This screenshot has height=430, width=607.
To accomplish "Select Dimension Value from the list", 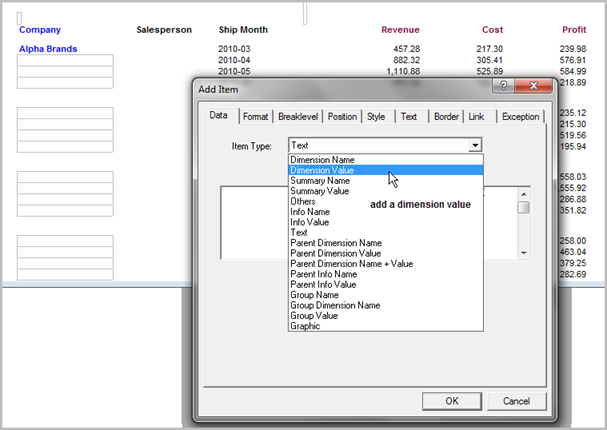I will point(320,170).
